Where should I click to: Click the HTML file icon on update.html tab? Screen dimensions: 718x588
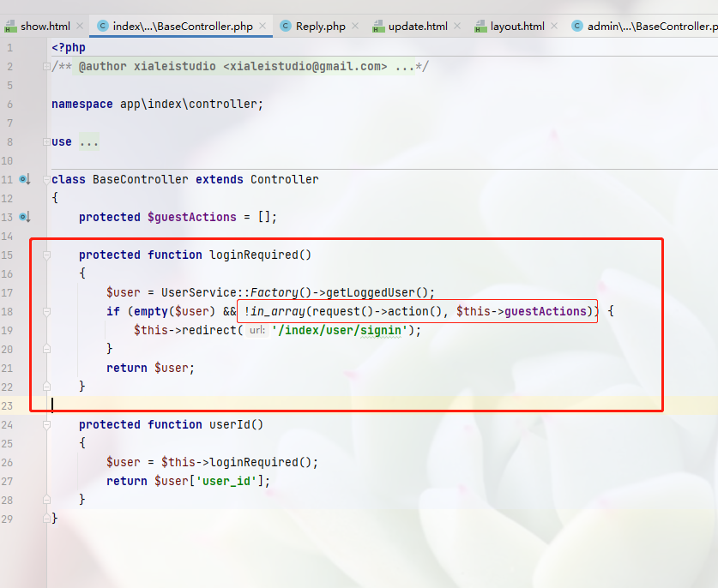[x=377, y=26]
